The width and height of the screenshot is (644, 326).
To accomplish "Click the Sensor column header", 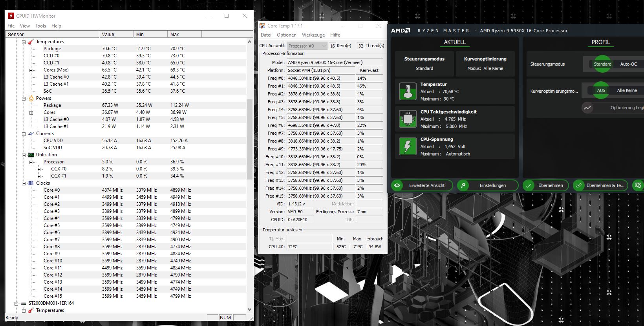I will (52, 35).
